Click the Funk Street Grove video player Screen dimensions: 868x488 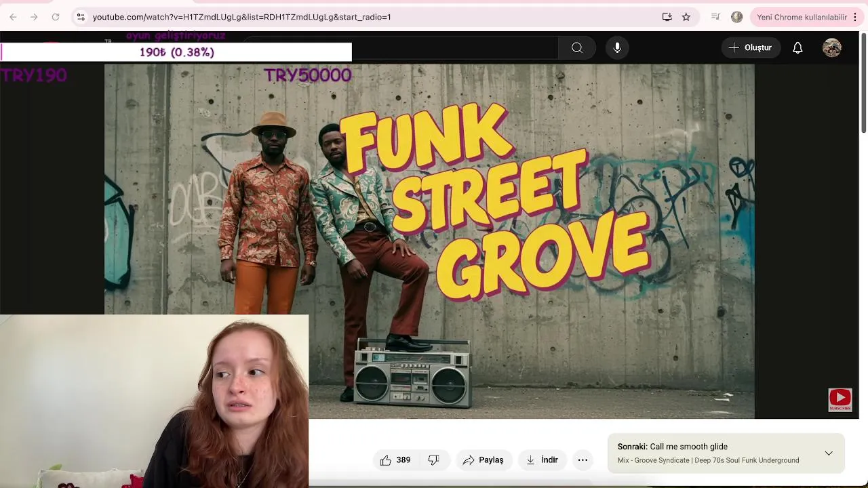click(x=429, y=241)
